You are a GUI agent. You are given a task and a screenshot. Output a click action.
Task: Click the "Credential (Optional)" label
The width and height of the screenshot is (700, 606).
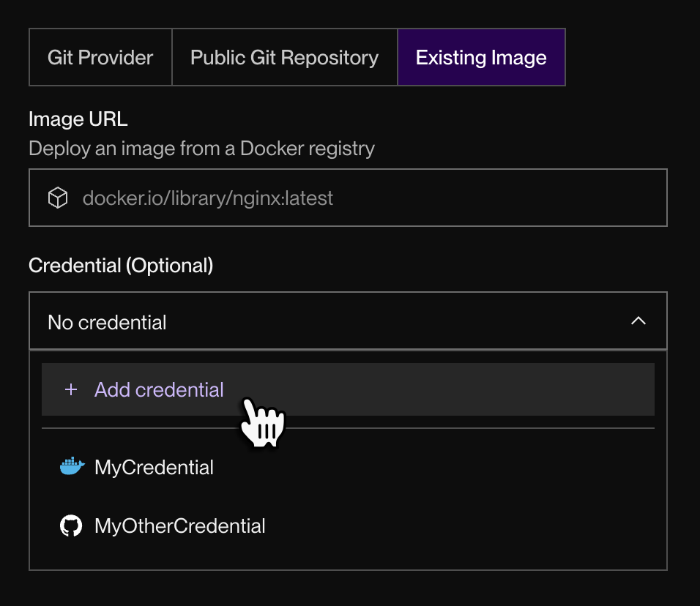[x=121, y=265]
